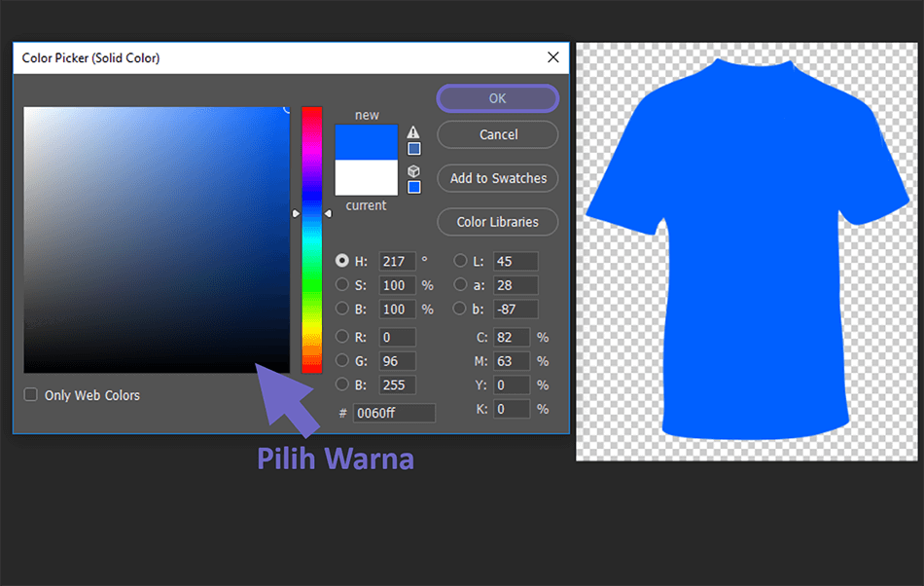Screen dimensions: 924x586
Task: Open Color Libraries
Action: point(497,222)
